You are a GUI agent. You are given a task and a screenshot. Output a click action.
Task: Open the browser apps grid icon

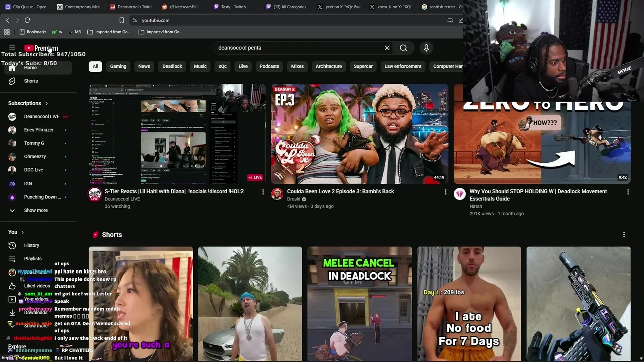(7, 32)
